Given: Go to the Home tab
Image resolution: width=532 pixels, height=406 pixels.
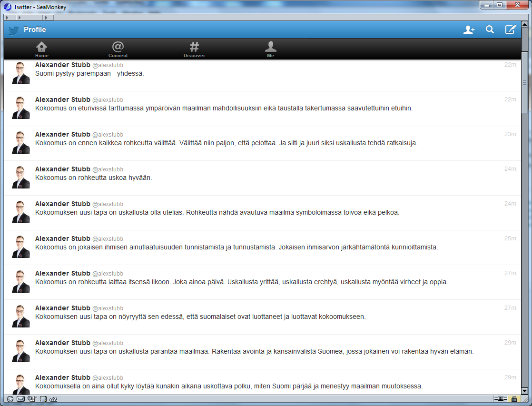Looking at the screenshot, I should (x=42, y=50).
